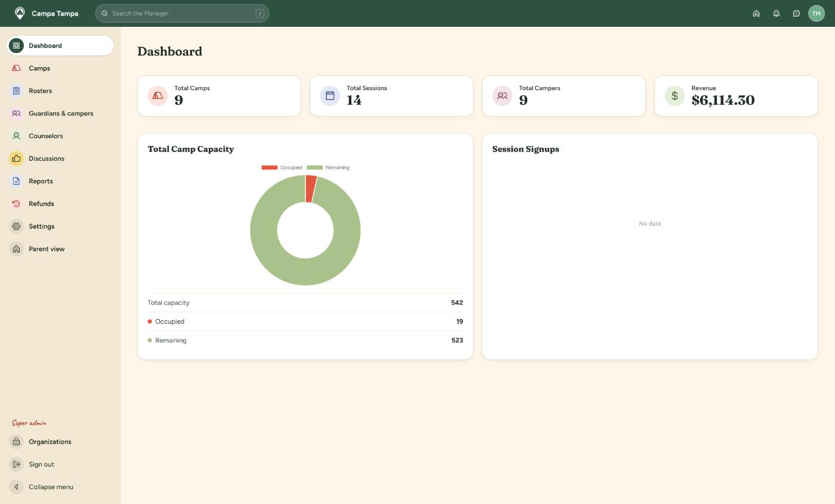Click the Reports document icon
835x504 pixels.
pos(16,181)
